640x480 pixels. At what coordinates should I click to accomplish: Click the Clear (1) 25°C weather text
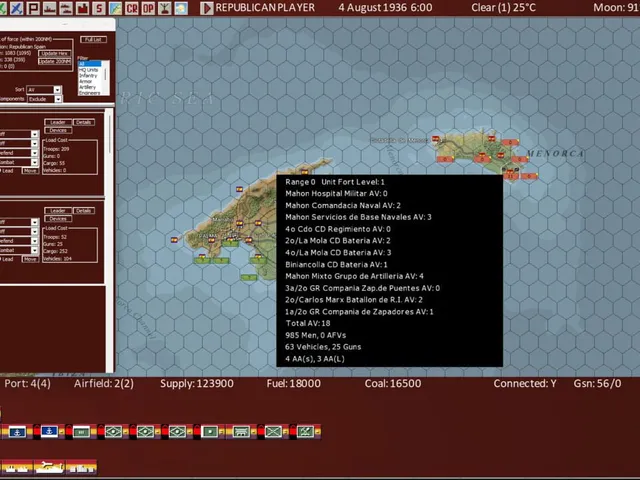[503, 8]
